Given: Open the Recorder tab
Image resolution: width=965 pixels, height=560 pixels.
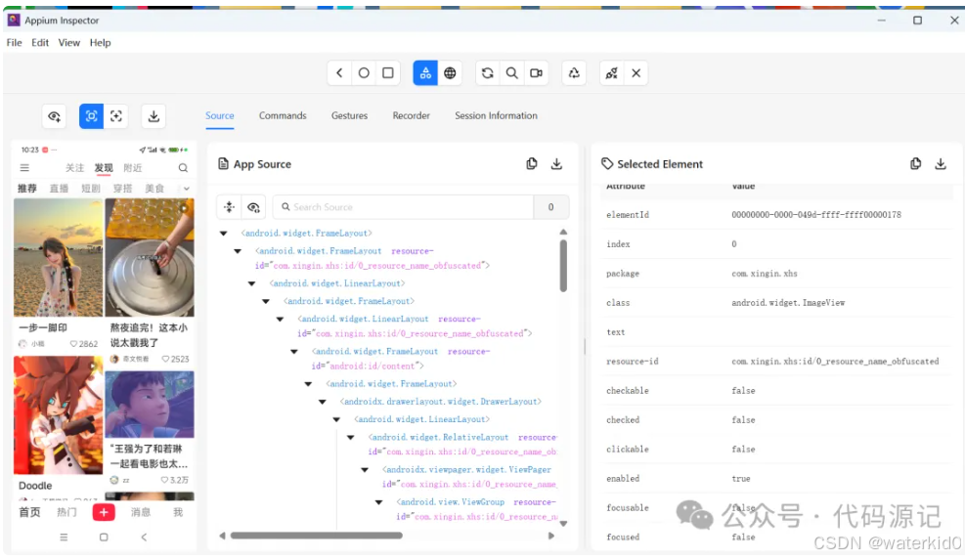Looking at the screenshot, I should [411, 115].
